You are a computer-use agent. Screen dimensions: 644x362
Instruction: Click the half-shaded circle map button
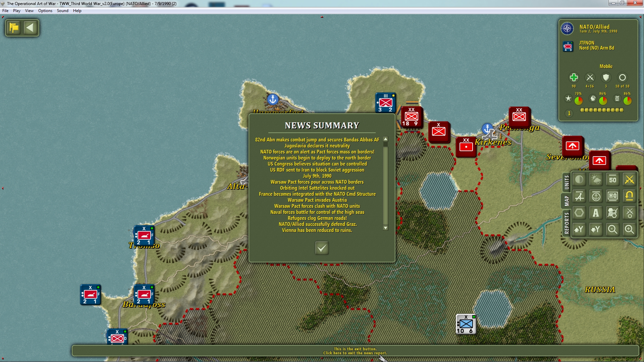tap(579, 180)
